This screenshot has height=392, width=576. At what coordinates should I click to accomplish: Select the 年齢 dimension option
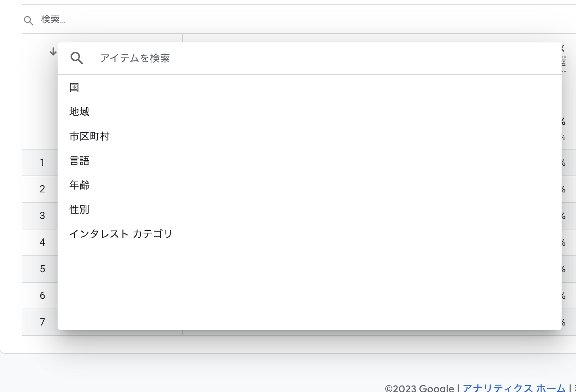[x=80, y=185]
